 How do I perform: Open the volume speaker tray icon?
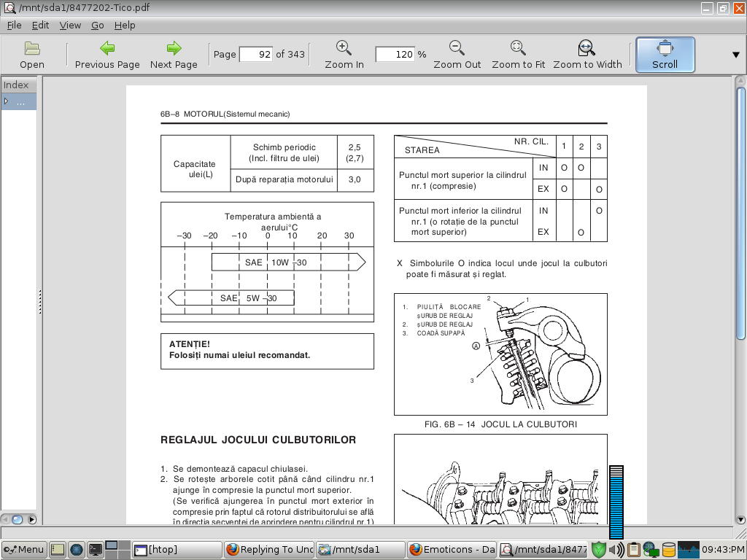tap(616, 550)
